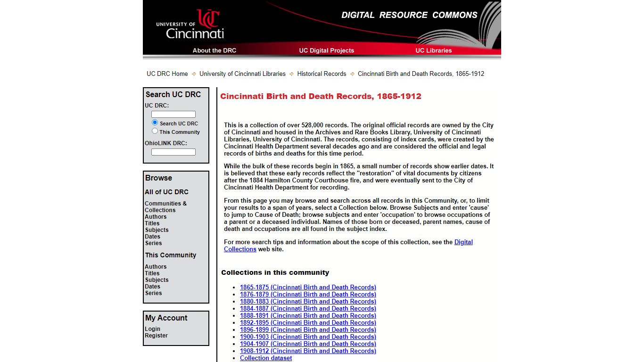Image resolution: width=644 pixels, height=362 pixels.
Task: Click Login under My Account
Action: 152,329
